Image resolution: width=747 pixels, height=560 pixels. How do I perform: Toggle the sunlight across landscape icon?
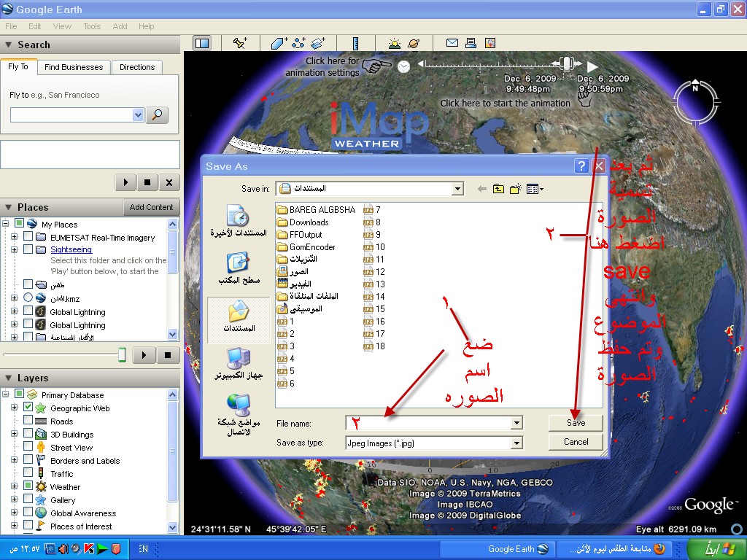point(395,44)
